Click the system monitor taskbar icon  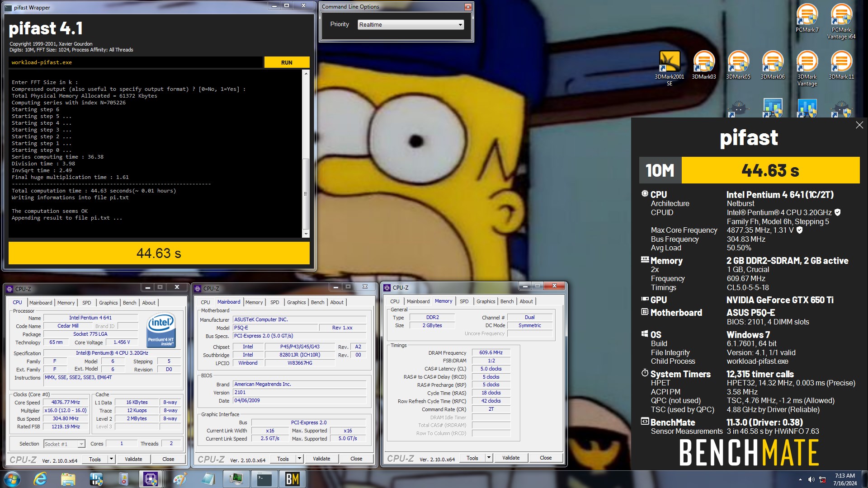[236, 479]
